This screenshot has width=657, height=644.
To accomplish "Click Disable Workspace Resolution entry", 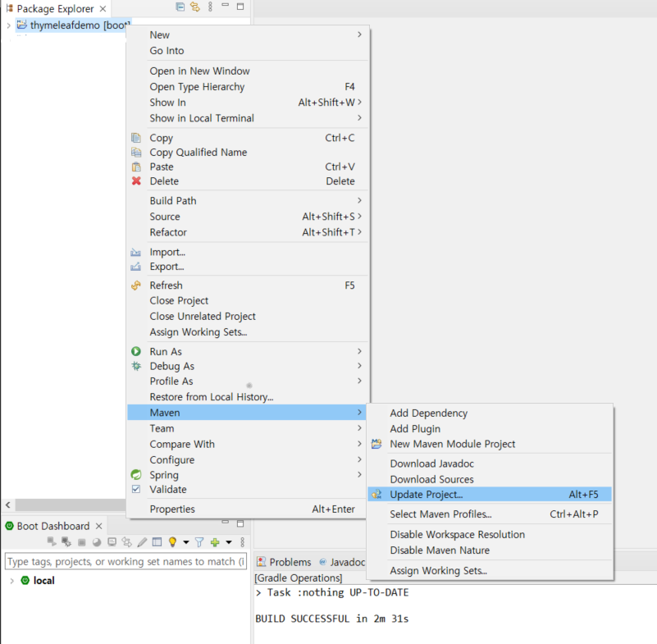I will pos(490,535).
